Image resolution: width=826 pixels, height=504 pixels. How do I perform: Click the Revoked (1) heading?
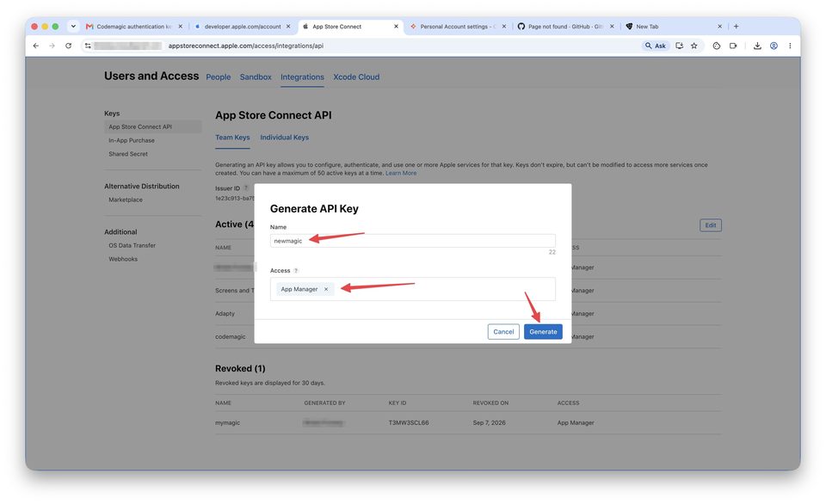click(x=240, y=369)
